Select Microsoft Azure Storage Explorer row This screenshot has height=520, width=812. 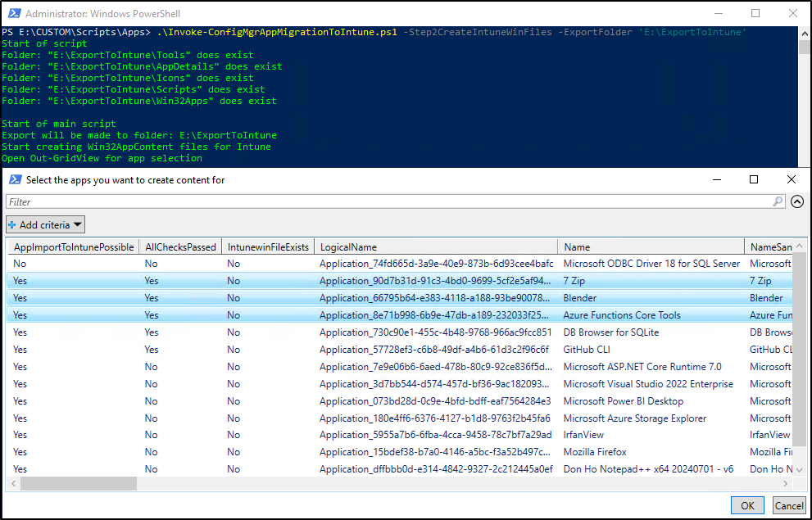click(399, 418)
